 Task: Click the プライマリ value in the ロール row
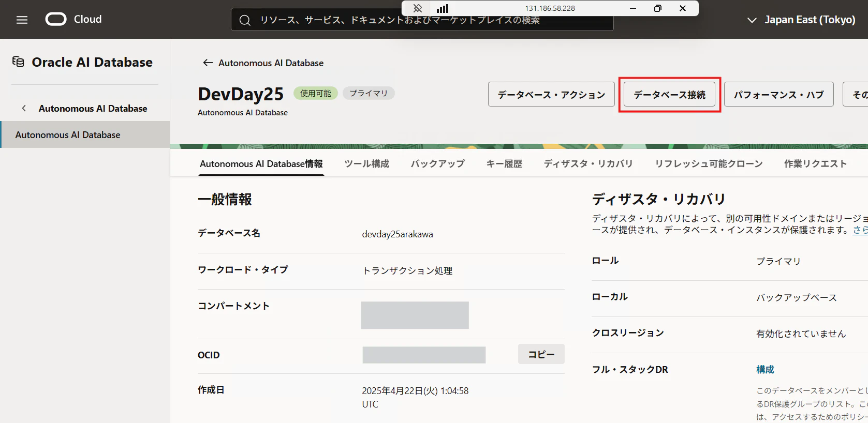coord(778,262)
